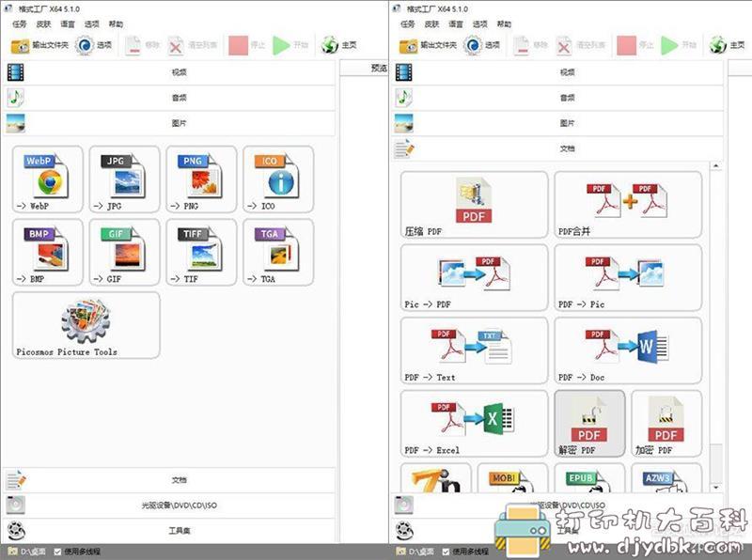This screenshot has width=752, height=560.
Task: Open the 选项 menu in left window
Action: click(x=91, y=24)
